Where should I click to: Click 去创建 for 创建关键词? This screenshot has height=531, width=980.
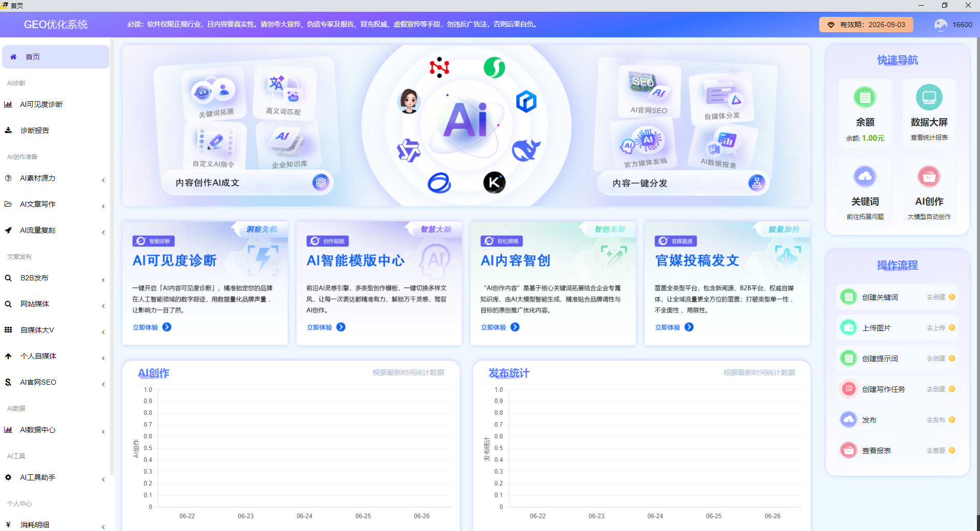(941, 297)
